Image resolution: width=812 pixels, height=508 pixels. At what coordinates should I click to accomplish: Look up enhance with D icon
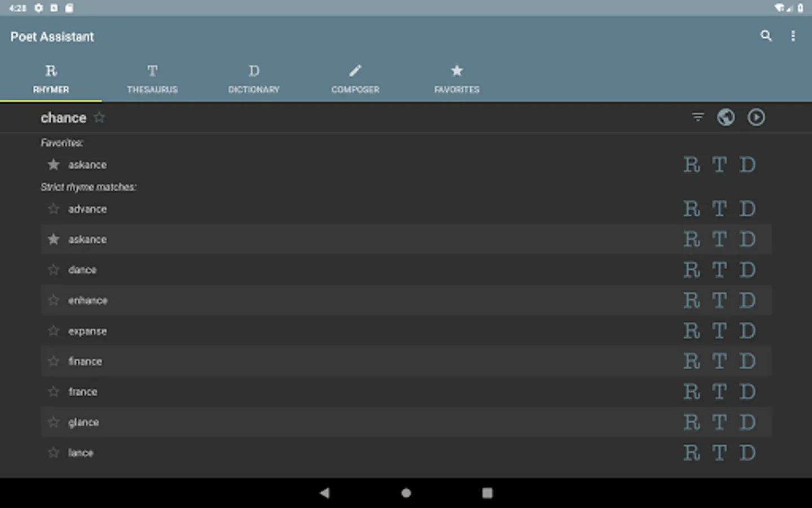tap(748, 300)
